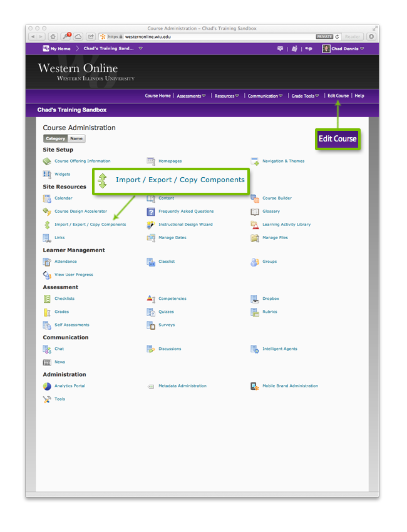
Task: Open course selector arrow beside Chad's Training Sand...
Action: pyautogui.click(x=140, y=49)
